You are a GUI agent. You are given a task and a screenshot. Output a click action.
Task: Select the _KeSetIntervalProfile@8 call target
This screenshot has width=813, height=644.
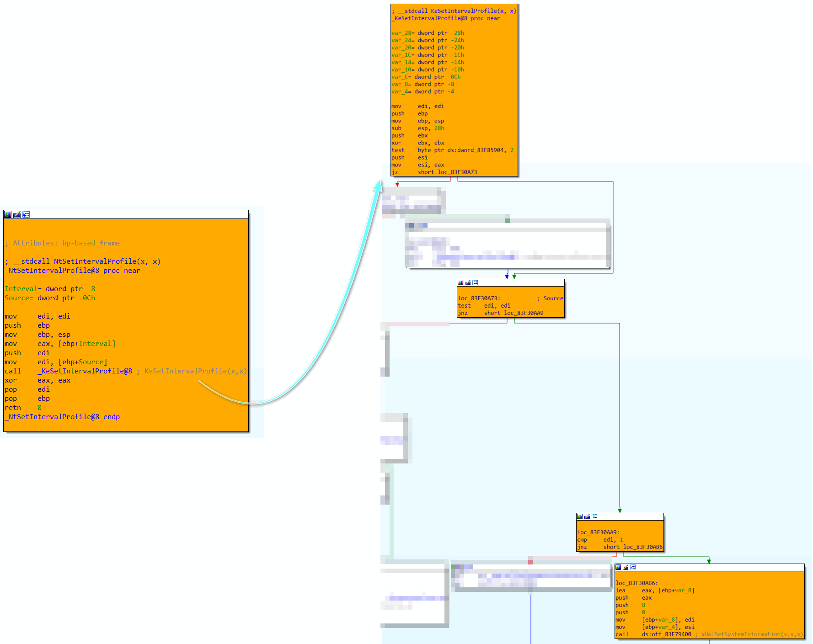tap(85, 371)
